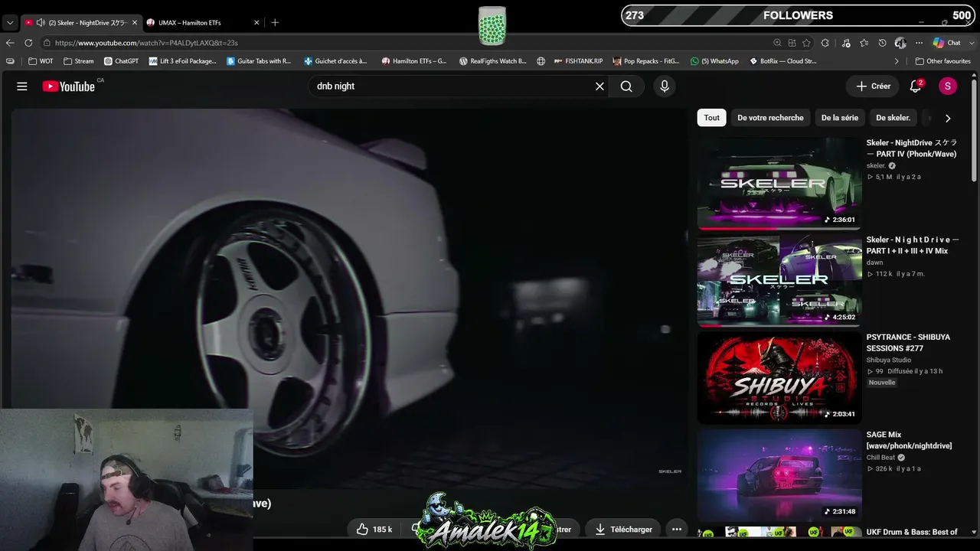Open the 4:25:02 Skeler mix thumbnail
The image size is (980, 551).
(779, 280)
